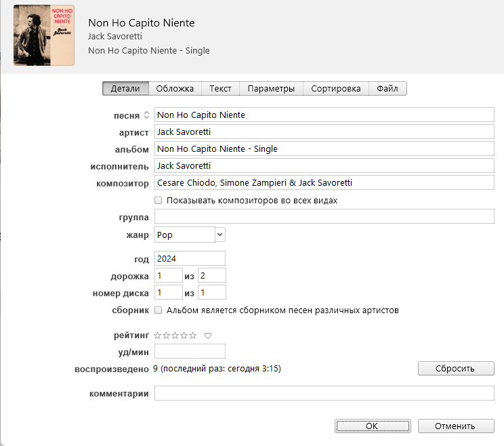Click the дорожка total tracks field showing 2
504x446 pixels.
click(212, 276)
